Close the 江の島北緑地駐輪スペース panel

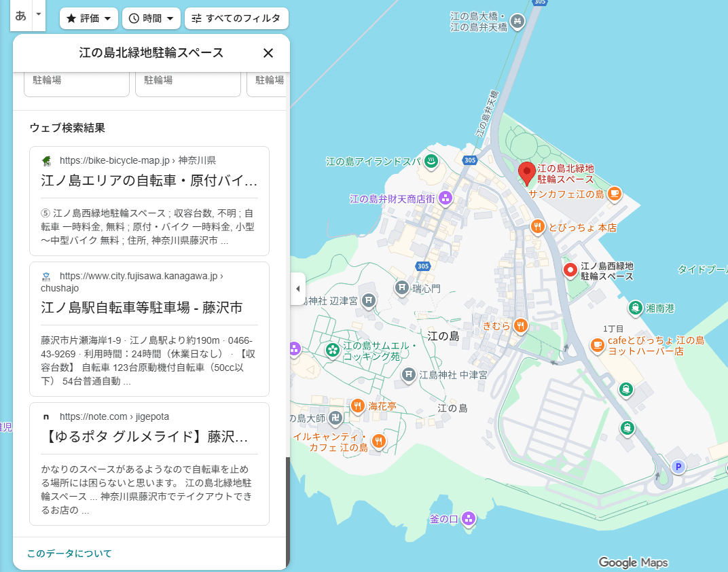268,53
